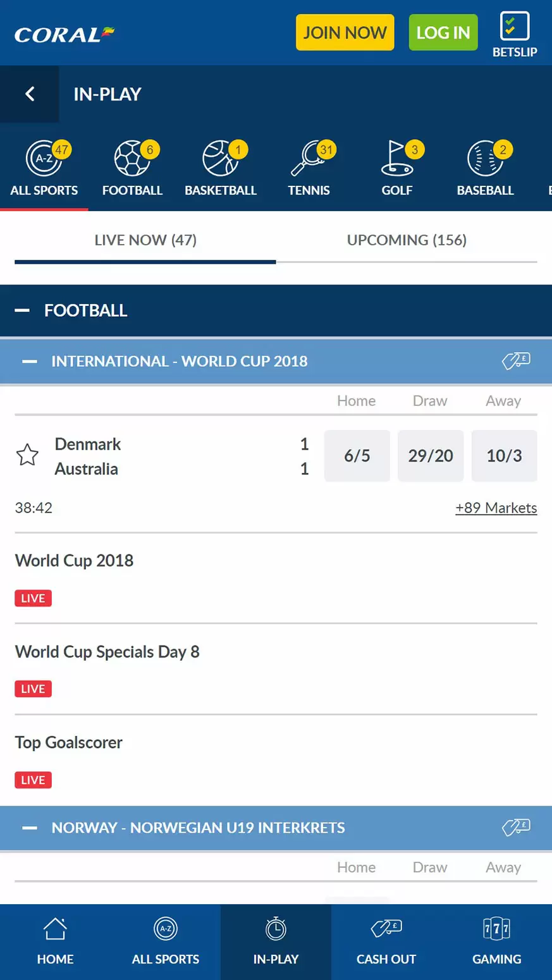Viewport: 552px width, 980px height.
Task: Favourite the Denmark v Australia match star
Action: [27, 455]
